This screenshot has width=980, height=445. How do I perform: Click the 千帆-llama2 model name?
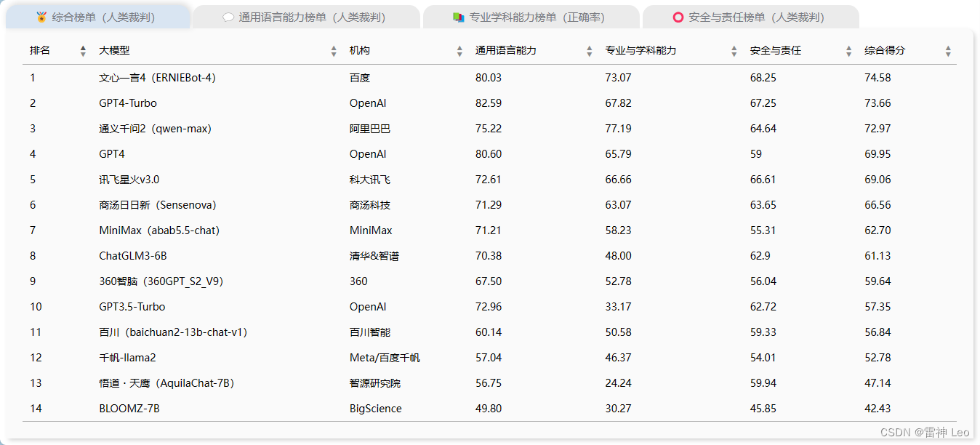[128, 358]
